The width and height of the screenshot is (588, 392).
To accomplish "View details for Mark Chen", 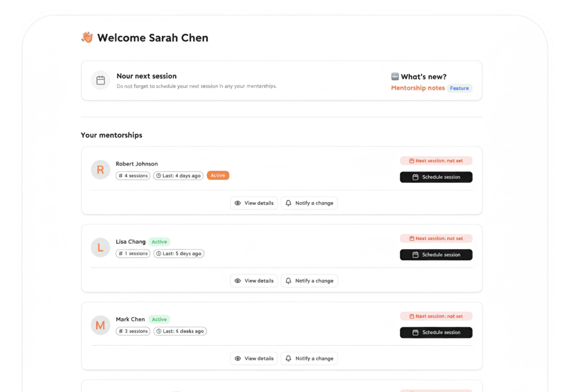I will pyautogui.click(x=254, y=359).
